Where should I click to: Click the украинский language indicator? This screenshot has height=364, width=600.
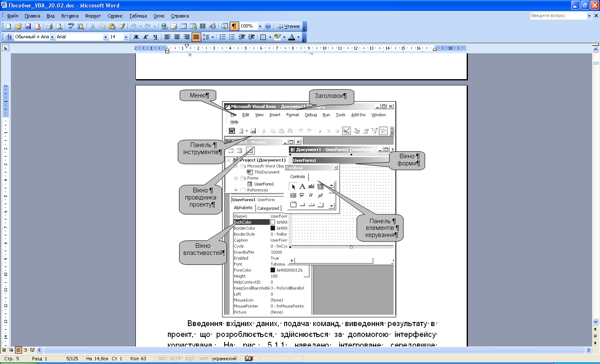pyautogui.click(x=224, y=359)
